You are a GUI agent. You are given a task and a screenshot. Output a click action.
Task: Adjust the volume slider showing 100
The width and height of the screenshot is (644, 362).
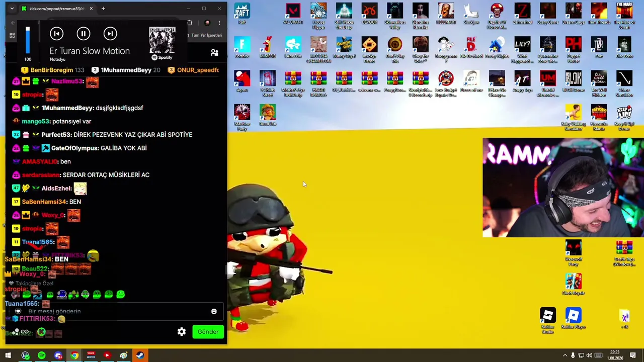point(28,40)
